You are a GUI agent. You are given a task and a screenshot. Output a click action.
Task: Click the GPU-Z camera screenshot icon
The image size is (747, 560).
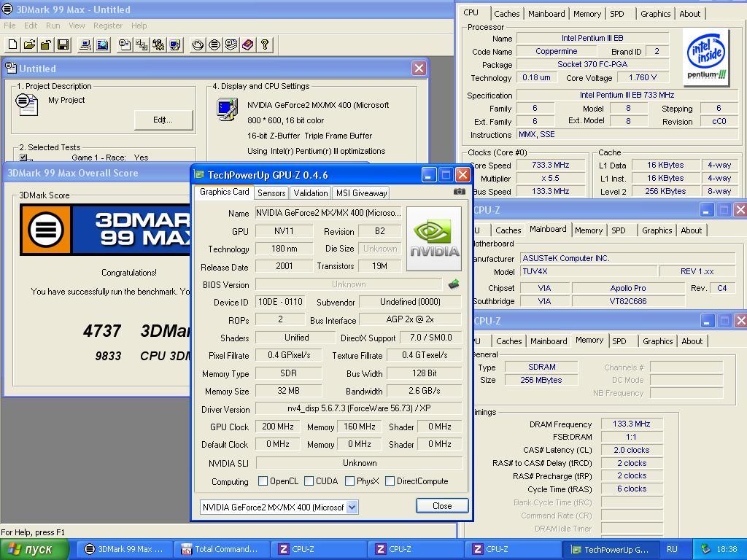coord(460,192)
